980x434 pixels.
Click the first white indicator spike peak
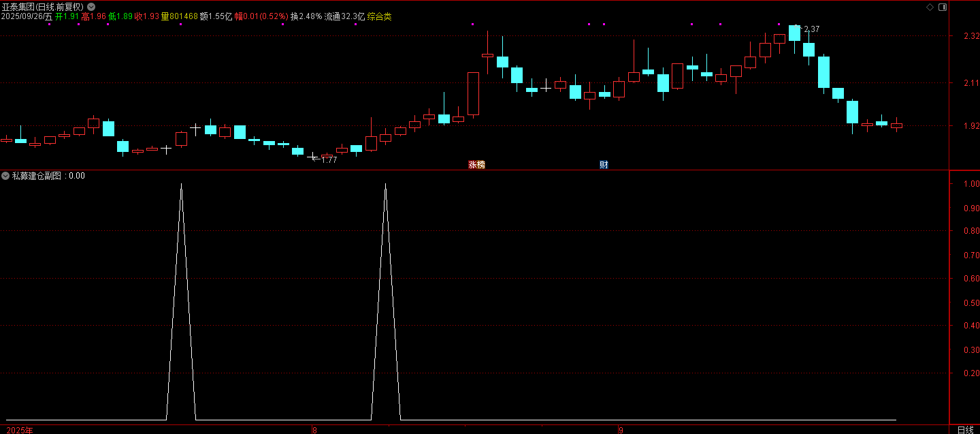pyautogui.click(x=181, y=184)
